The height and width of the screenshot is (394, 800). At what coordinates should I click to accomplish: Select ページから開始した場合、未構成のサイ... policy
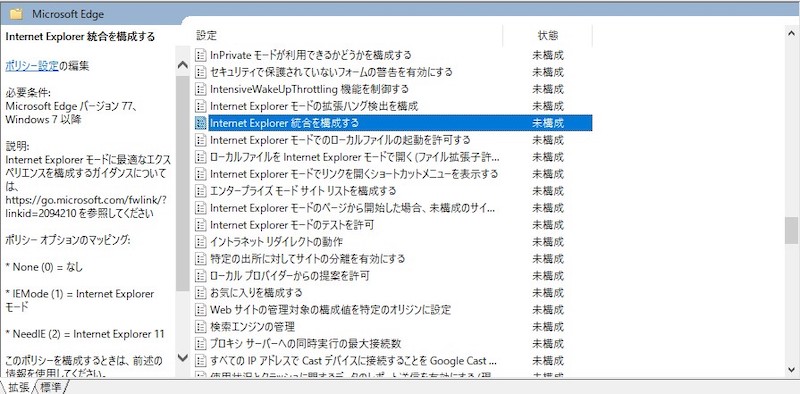coord(353,208)
